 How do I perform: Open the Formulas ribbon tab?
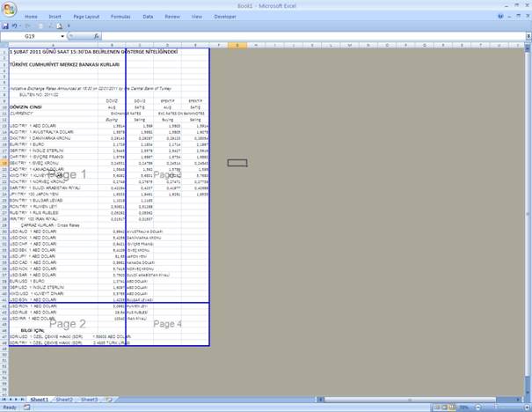tap(120, 17)
